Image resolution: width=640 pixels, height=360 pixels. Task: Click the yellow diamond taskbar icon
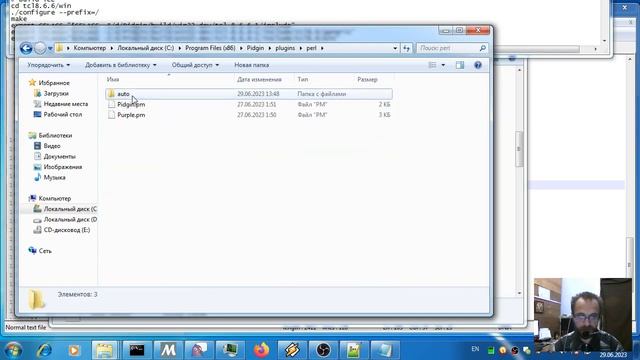click(292, 350)
